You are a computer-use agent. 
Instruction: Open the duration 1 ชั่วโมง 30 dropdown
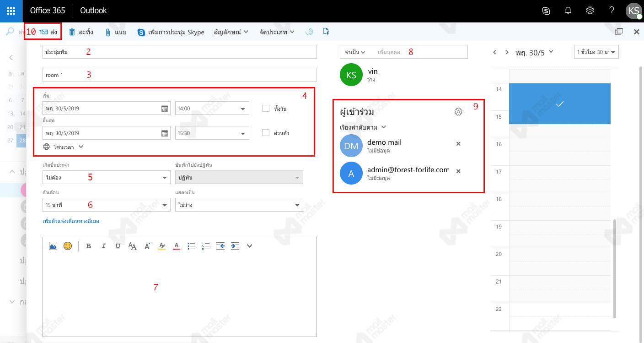596,52
